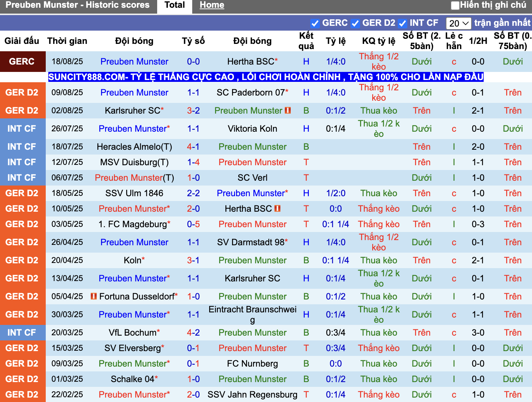Click VfL Bochum team name
This screenshot has height=402, width=532.
133,333
